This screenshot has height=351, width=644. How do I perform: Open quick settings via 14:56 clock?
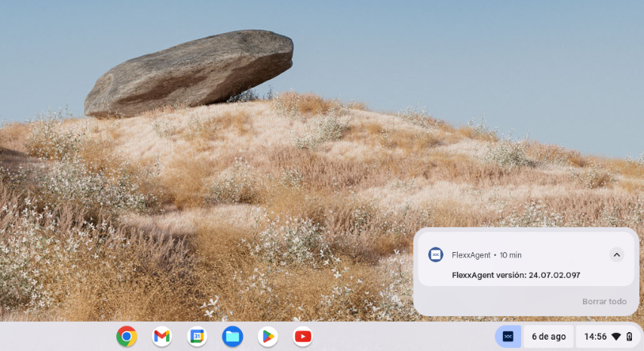595,337
